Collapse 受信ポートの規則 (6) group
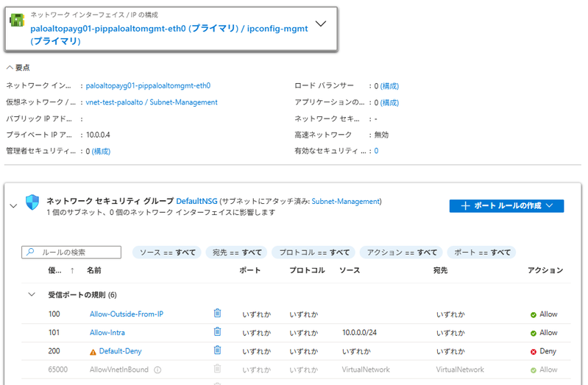 click(32, 294)
